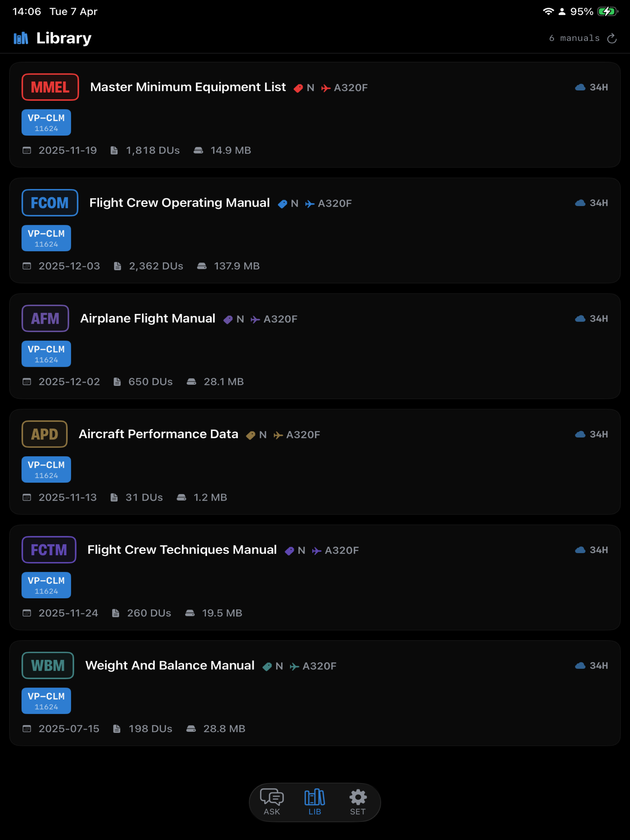Image resolution: width=630 pixels, height=840 pixels.
Task: Click the A320F plane tag on FCOM
Action: [x=328, y=204]
